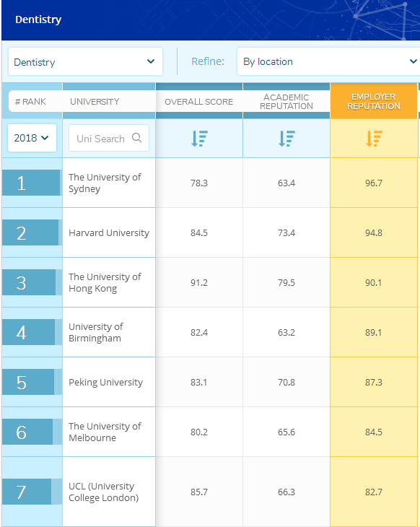
Task: Focus the Uni Search input field
Action: pyautogui.click(x=109, y=138)
